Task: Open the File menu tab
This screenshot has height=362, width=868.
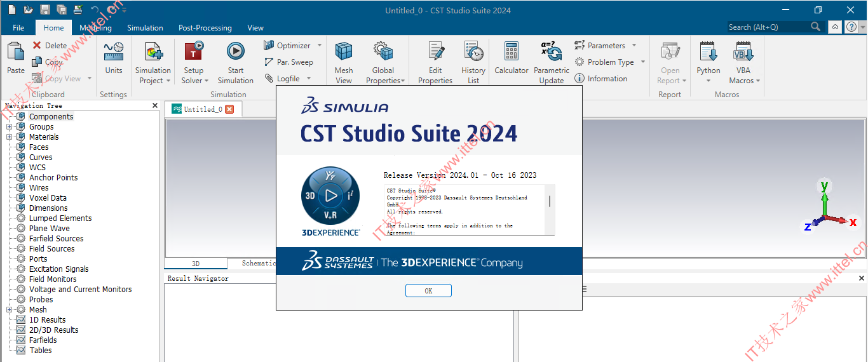Action: coord(18,28)
